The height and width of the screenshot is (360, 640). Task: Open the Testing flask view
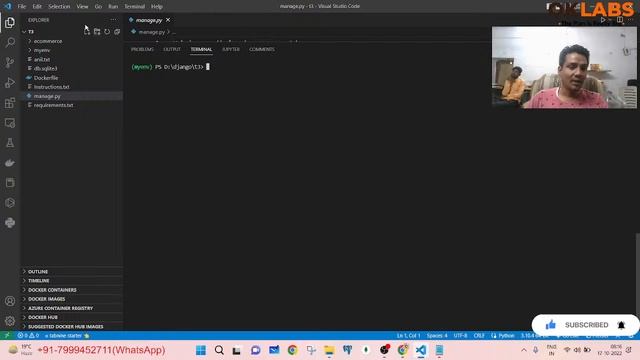point(10,142)
